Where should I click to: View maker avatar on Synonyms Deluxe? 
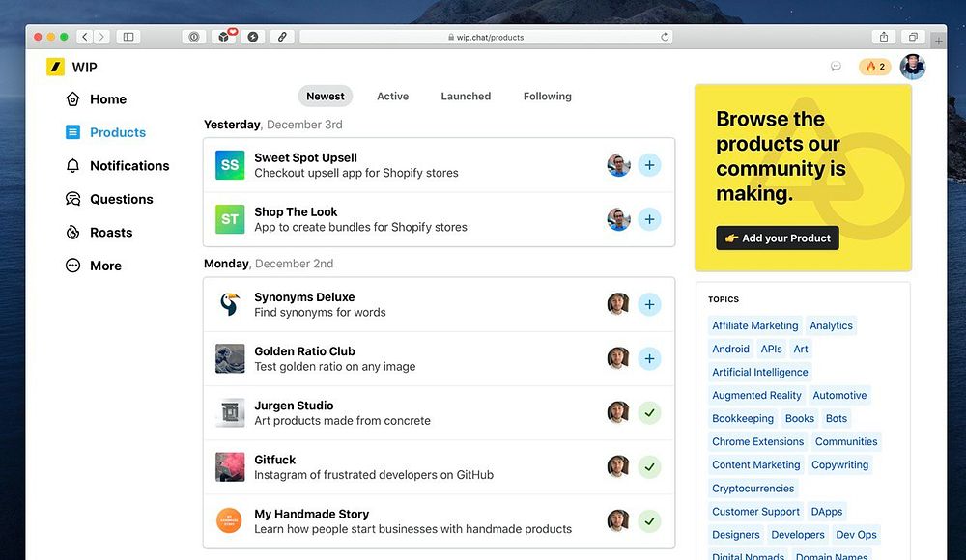point(618,304)
